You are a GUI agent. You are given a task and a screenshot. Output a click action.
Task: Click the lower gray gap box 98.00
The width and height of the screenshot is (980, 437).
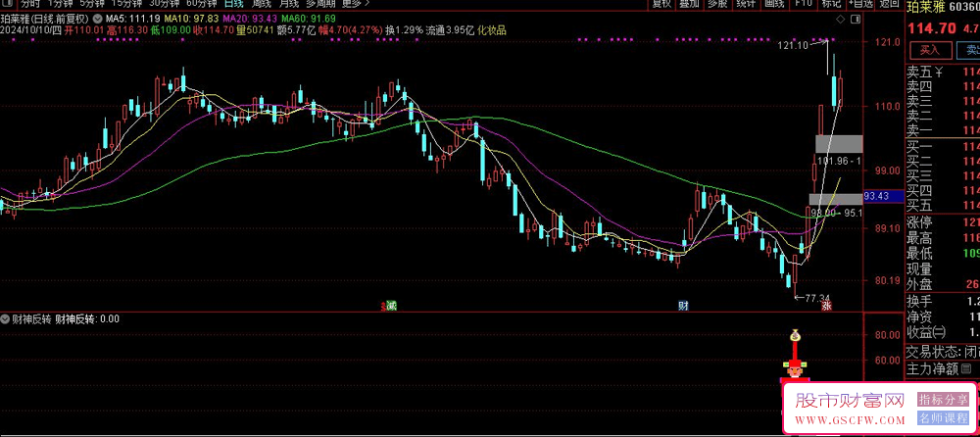[835, 200]
